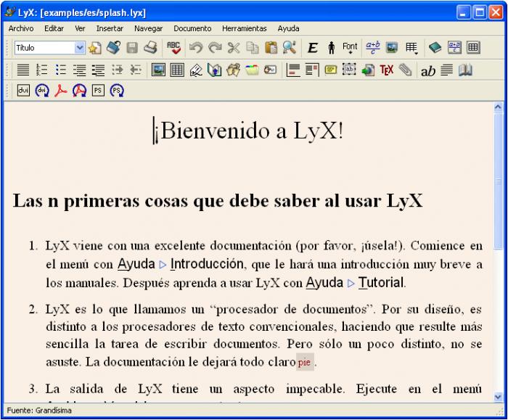
Task: Place cursor in '¡Bienvenido a LyX!' title
Action: [x=248, y=131]
